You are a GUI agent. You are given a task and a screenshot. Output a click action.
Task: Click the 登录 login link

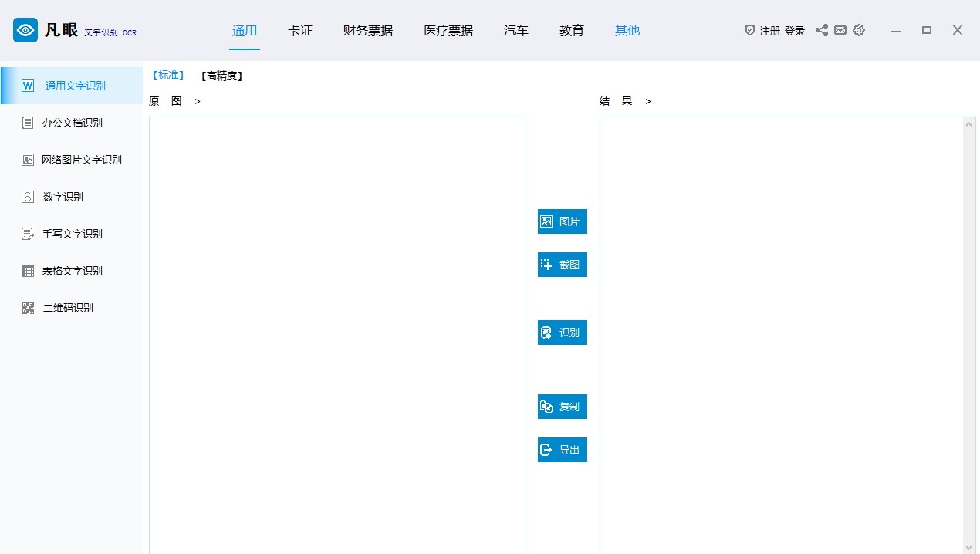tap(795, 31)
